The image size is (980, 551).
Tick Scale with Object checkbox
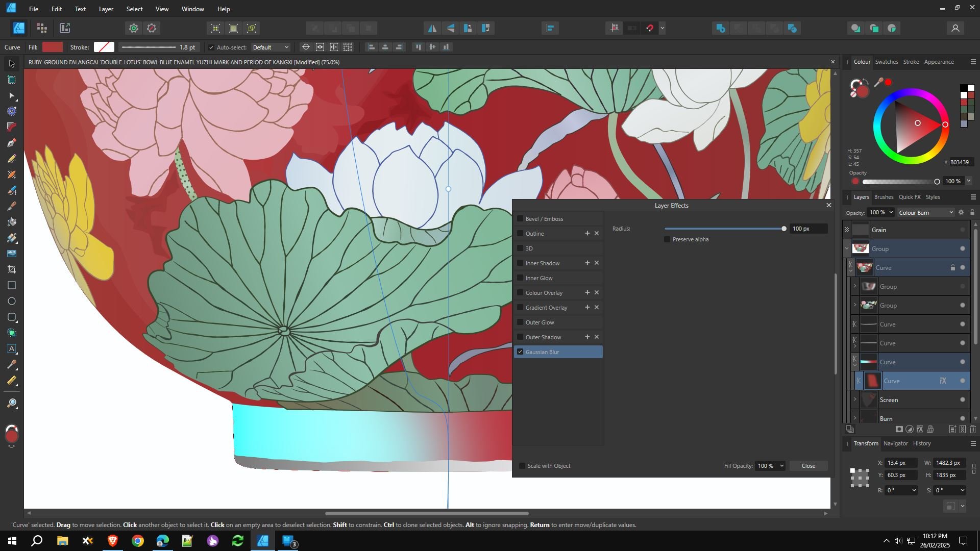(x=522, y=466)
